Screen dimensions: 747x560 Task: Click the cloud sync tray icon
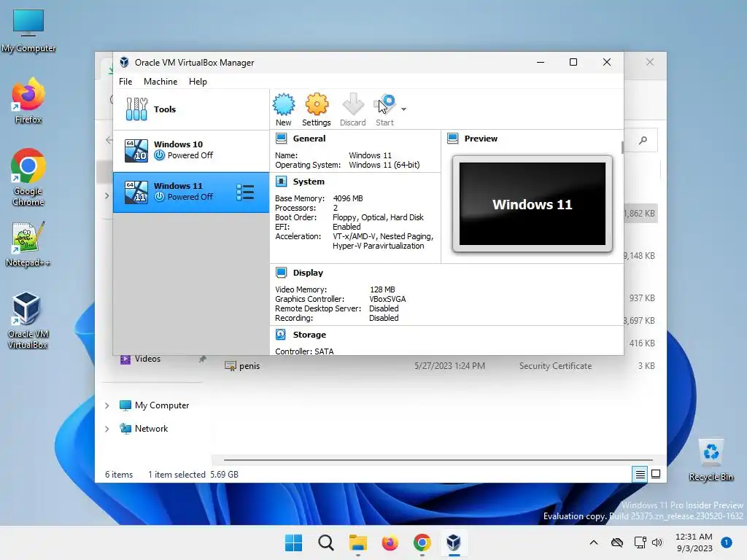617,542
